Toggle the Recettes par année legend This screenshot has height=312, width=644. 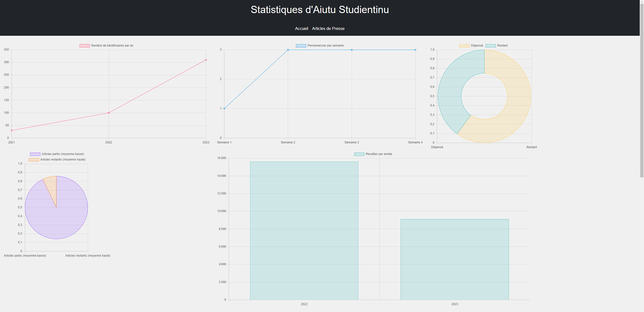click(373, 154)
